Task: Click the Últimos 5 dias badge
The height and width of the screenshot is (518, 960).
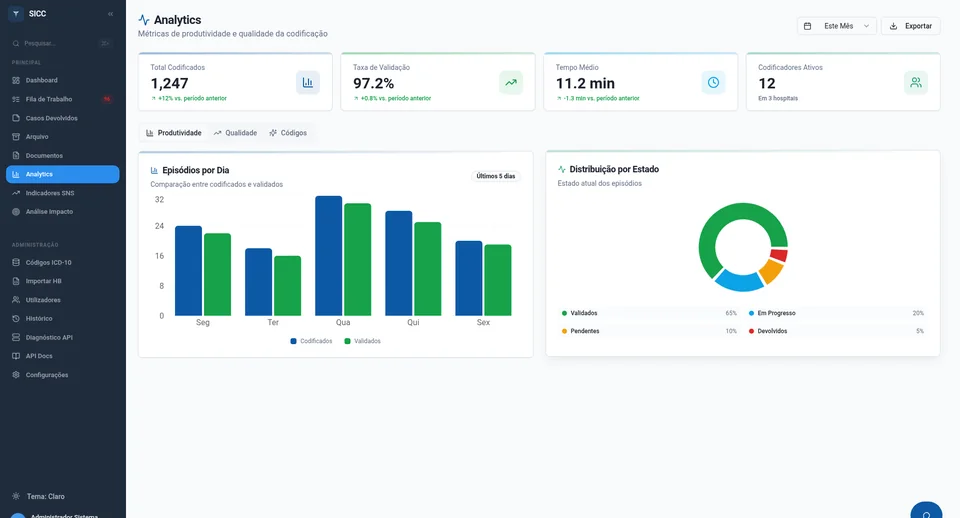Action: tap(496, 176)
